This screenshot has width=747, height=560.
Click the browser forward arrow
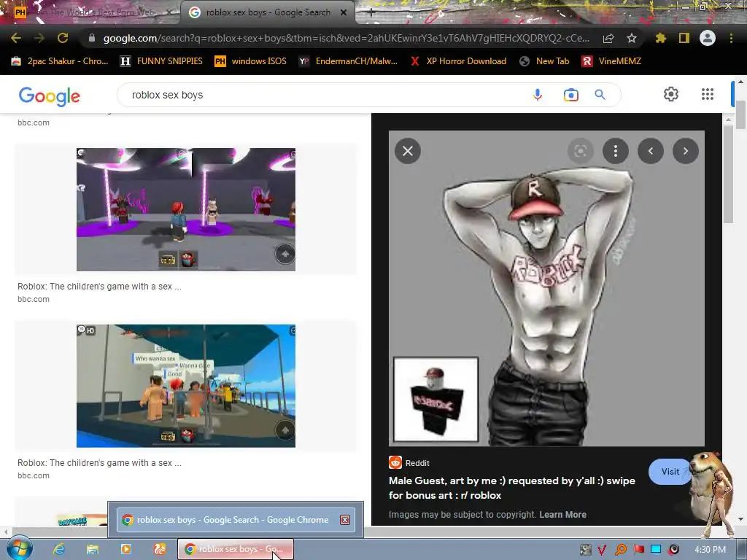tap(39, 38)
